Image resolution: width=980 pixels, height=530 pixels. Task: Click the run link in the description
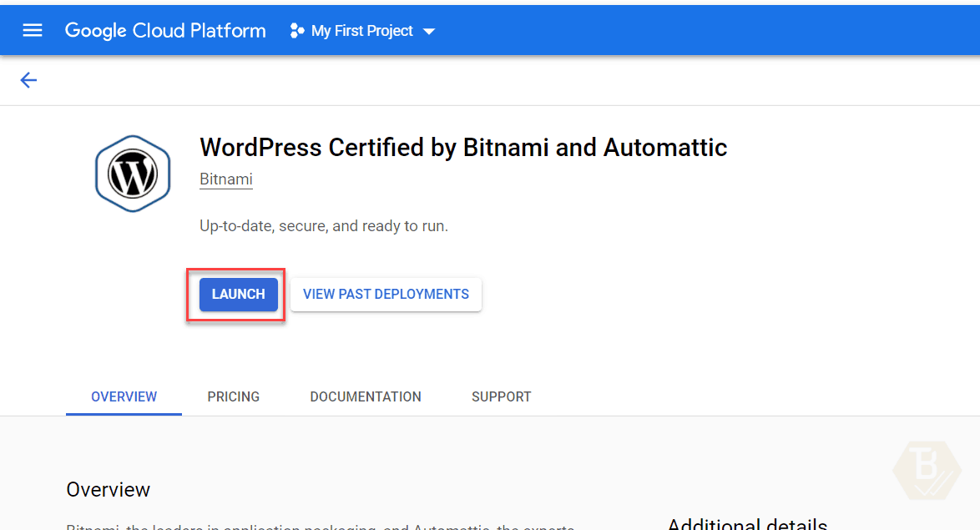pyautogui.click(x=432, y=225)
